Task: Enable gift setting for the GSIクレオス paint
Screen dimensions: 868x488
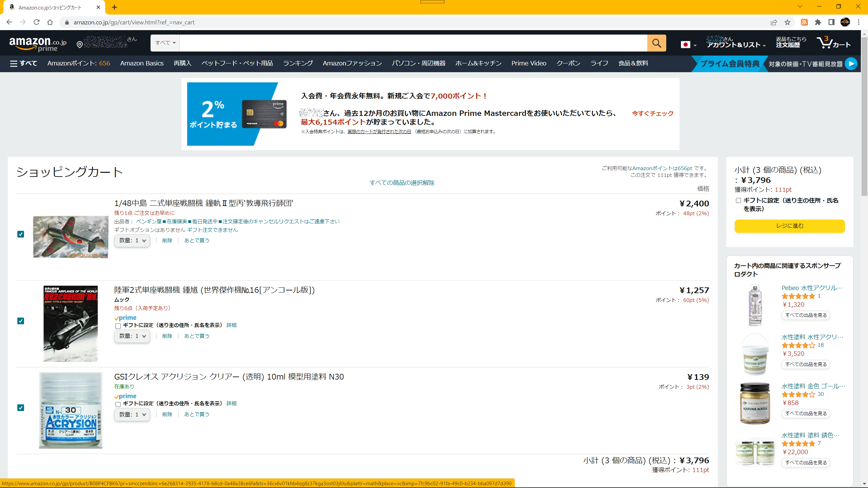Action: [x=118, y=404]
